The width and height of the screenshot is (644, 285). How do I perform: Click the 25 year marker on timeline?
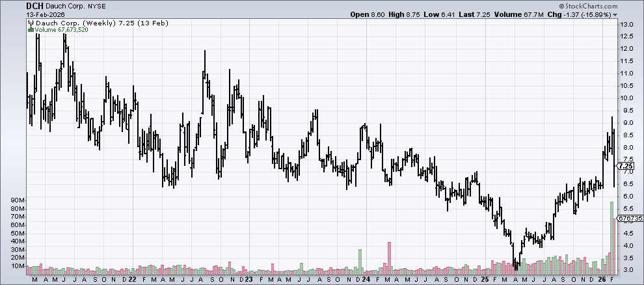coord(486,279)
